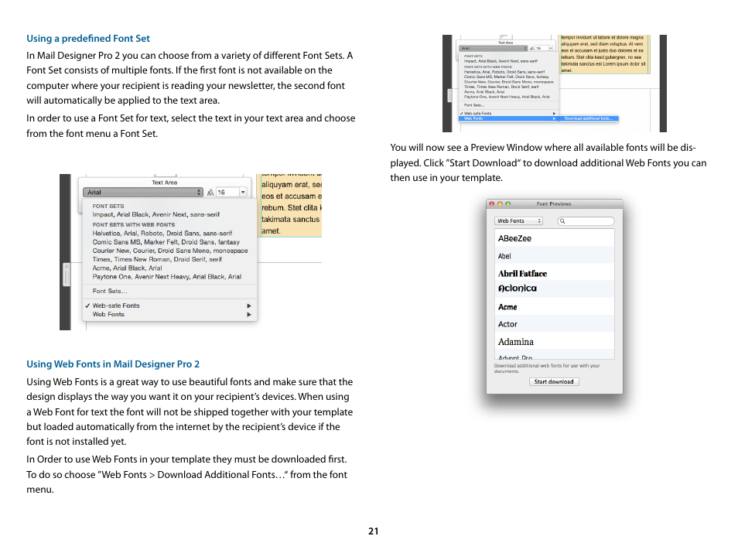Viewport: 738px width, 560px height.
Task: Click the magnifier icon in Font Previews search
Action: tap(562, 220)
